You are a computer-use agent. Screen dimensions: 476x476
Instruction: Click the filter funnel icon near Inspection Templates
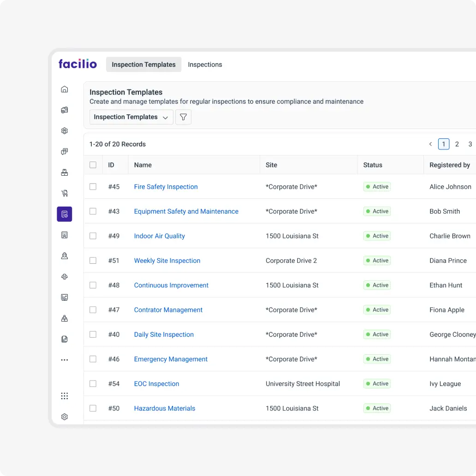(x=183, y=117)
